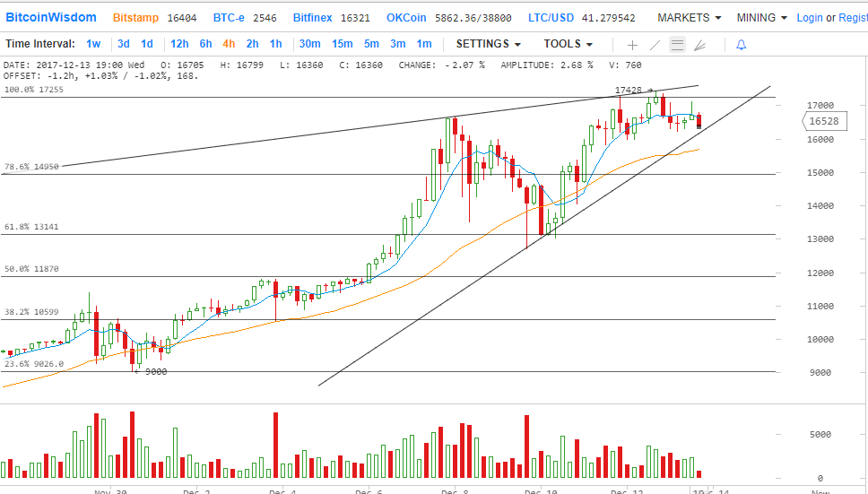This screenshot has width=868, height=494.
Task: Select the 1m time interval
Action: point(423,44)
